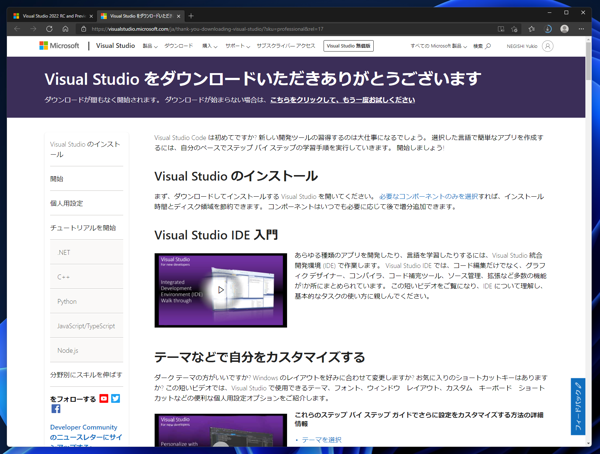Expand the 製品 dropdown menu
The height and width of the screenshot is (454, 600).
[x=149, y=46]
